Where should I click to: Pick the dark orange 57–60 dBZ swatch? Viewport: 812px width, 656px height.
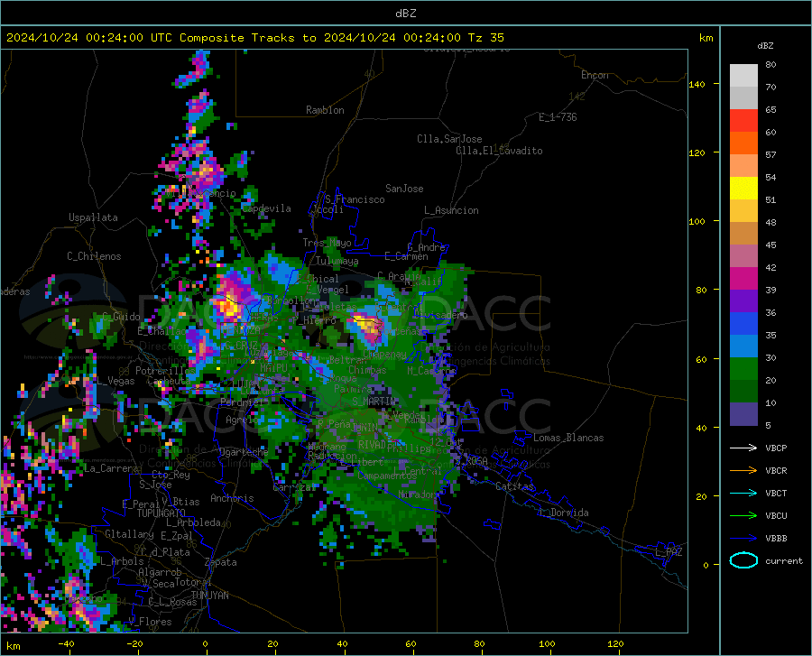743,143
